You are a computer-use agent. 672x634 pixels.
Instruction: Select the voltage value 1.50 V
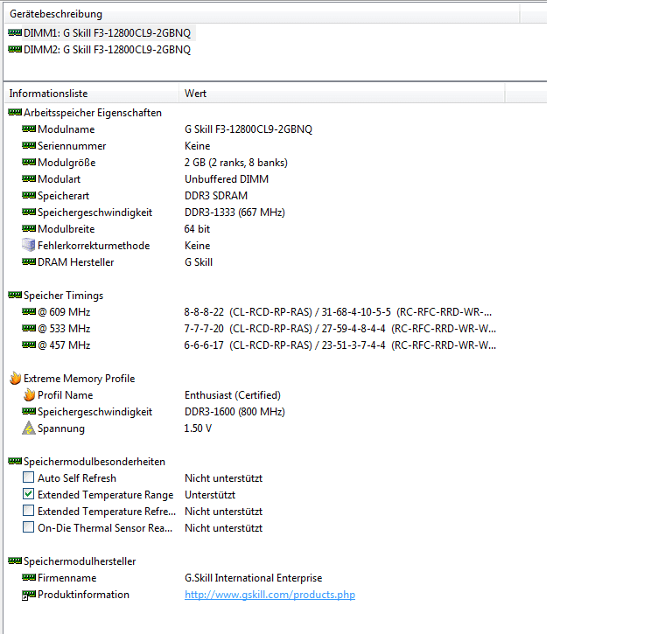click(198, 428)
